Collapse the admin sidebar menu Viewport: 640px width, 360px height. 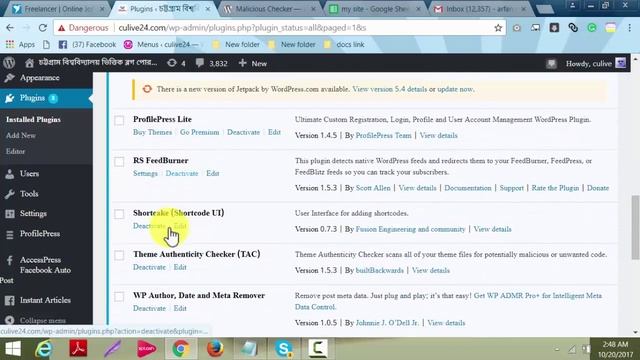tap(42, 320)
